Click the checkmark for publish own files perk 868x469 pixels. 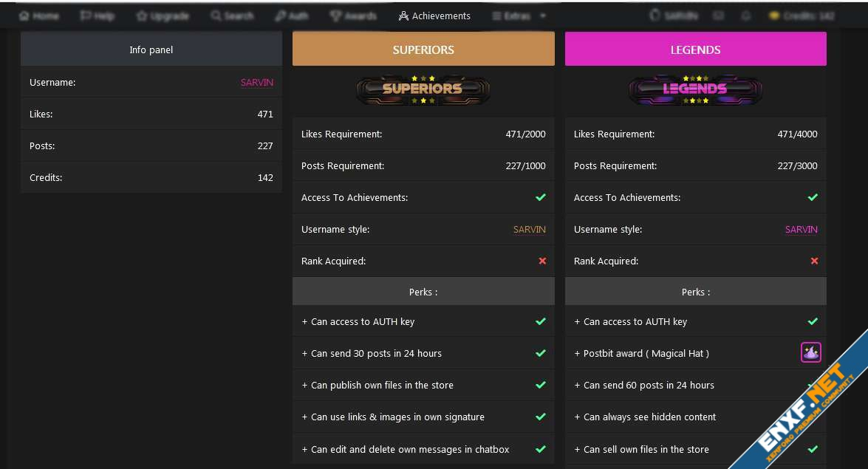coord(541,385)
